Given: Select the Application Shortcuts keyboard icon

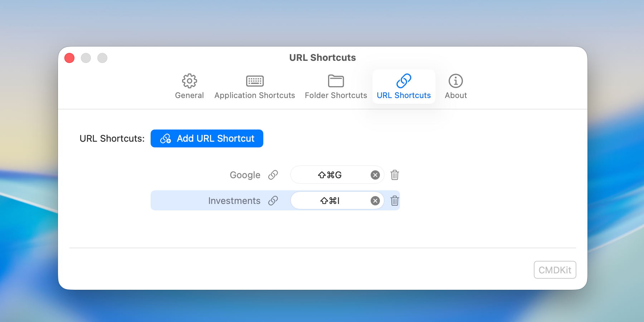Looking at the screenshot, I should point(254,81).
